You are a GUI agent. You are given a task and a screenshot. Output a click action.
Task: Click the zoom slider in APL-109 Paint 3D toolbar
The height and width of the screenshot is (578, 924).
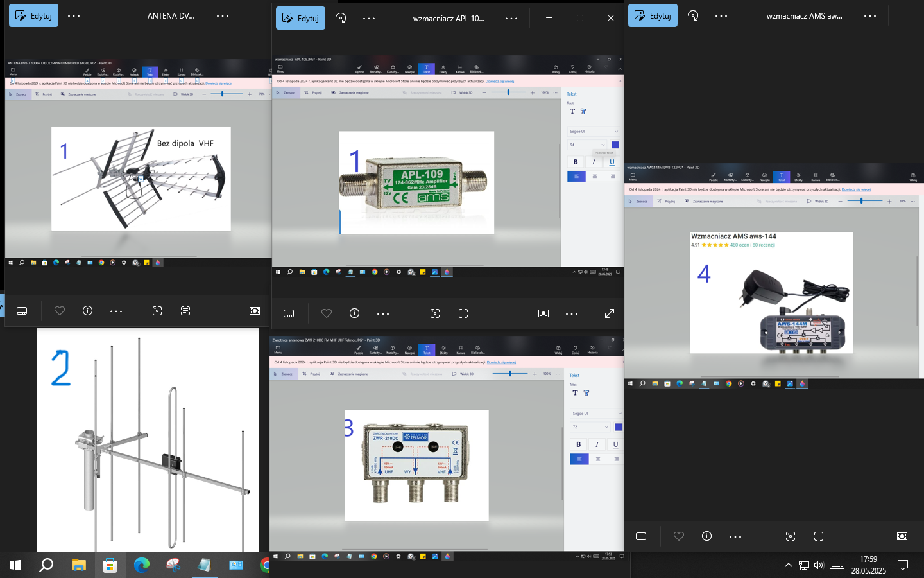click(x=508, y=92)
